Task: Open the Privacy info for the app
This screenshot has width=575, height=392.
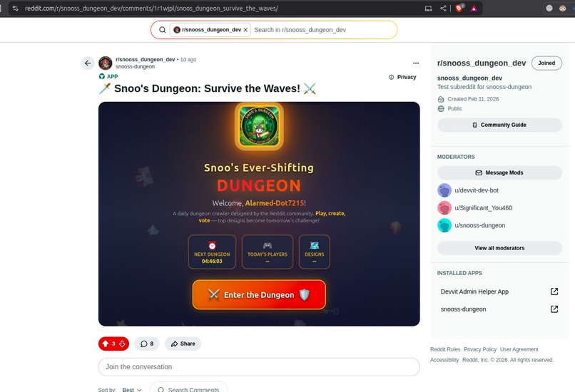Action: pos(402,77)
